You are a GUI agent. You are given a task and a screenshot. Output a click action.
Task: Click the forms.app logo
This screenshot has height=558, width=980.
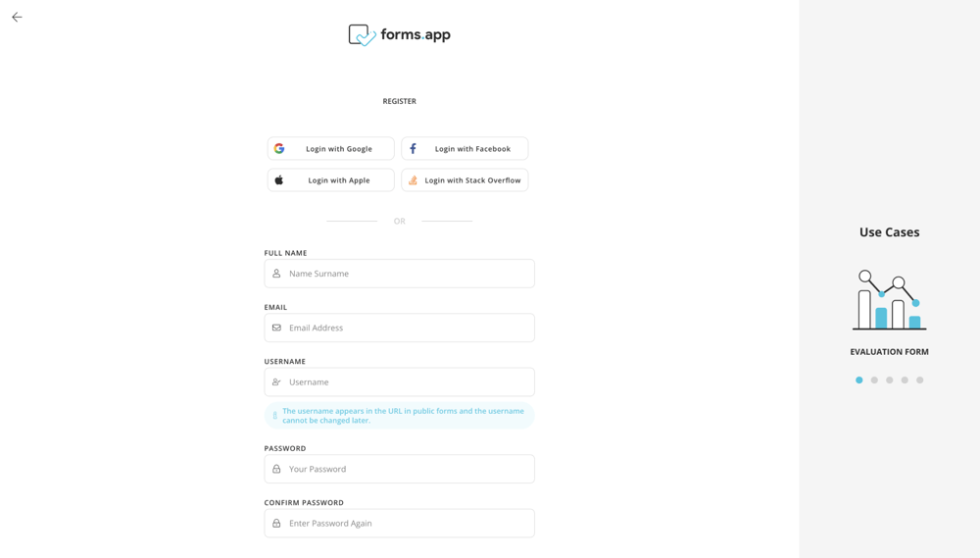[x=399, y=35]
